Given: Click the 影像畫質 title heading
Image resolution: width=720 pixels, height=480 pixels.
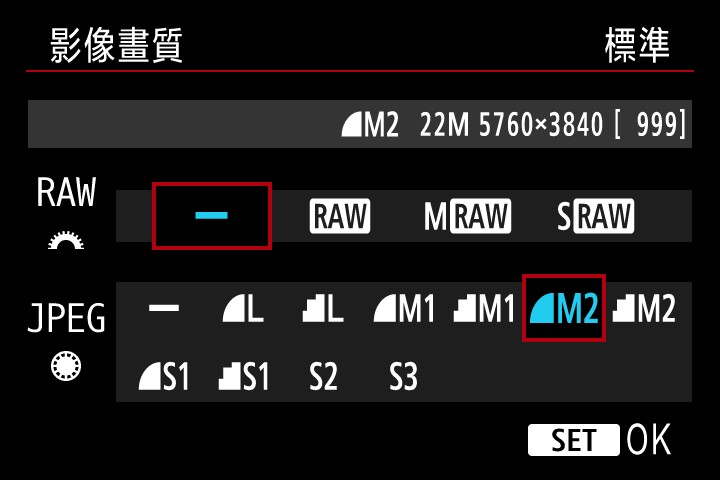Looking at the screenshot, I should point(116,45).
